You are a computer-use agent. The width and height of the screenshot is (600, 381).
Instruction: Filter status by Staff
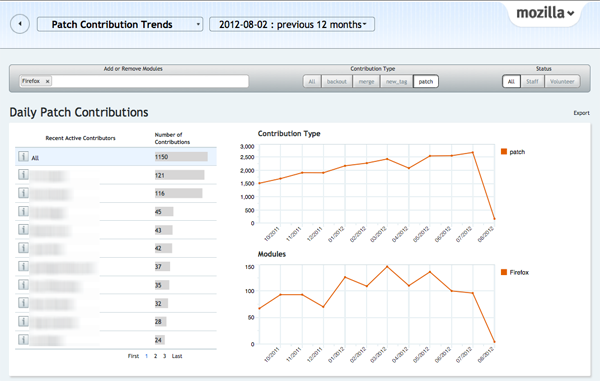(x=532, y=81)
